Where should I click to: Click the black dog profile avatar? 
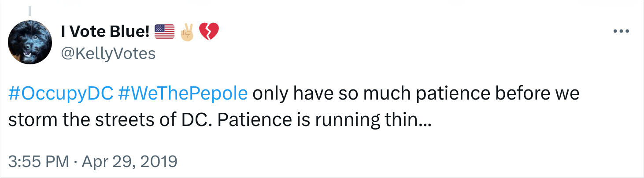pos(30,42)
